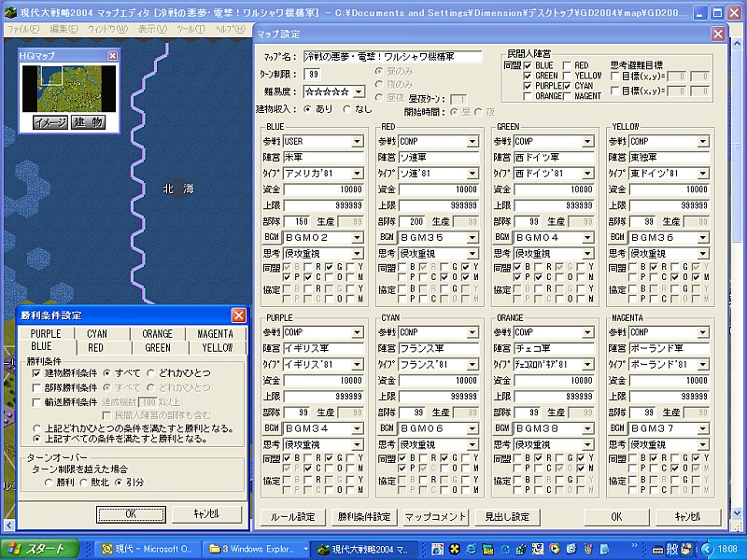The image size is (747, 560).
Task: Click the ターン制限 field showing 99
Action: [313, 74]
